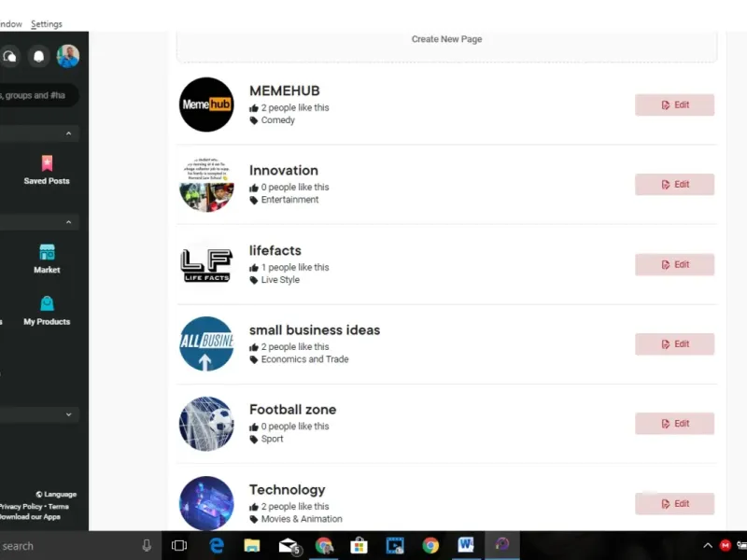Viewport: 747px width, 560px height.
Task: Open Microsoft Store from taskbar
Action: (x=359, y=545)
